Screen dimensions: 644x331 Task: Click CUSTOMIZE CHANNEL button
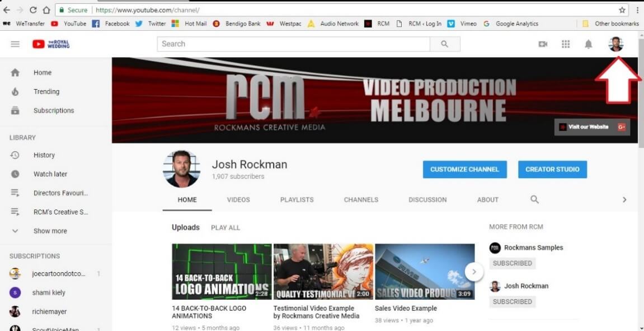465,169
